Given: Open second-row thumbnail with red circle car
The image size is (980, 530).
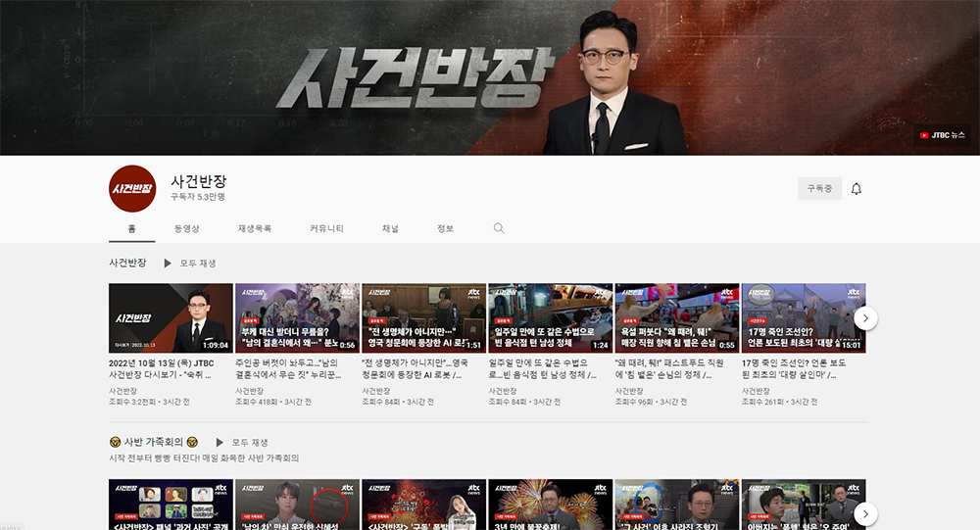Looking at the screenshot, I should point(298,505).
